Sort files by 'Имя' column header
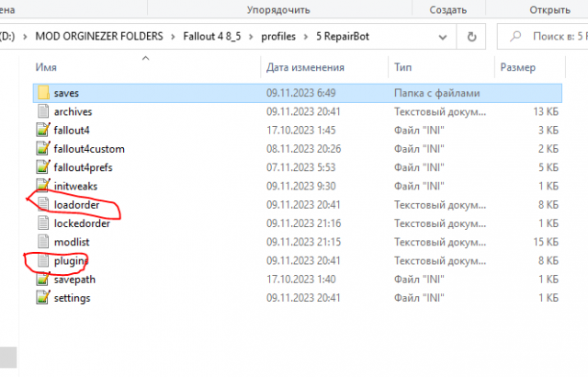This screenshot has width=588, height=377. [46, 67]
